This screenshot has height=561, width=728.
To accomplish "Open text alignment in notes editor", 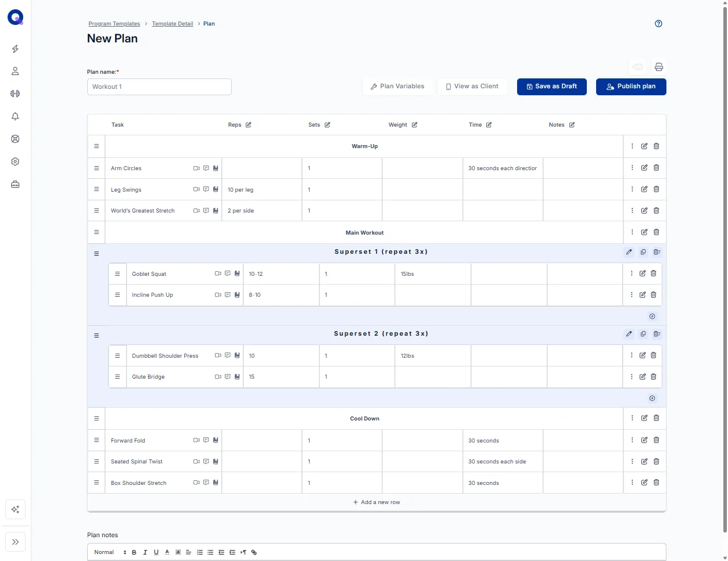I will pyautogui.click(x=189, y=552).
